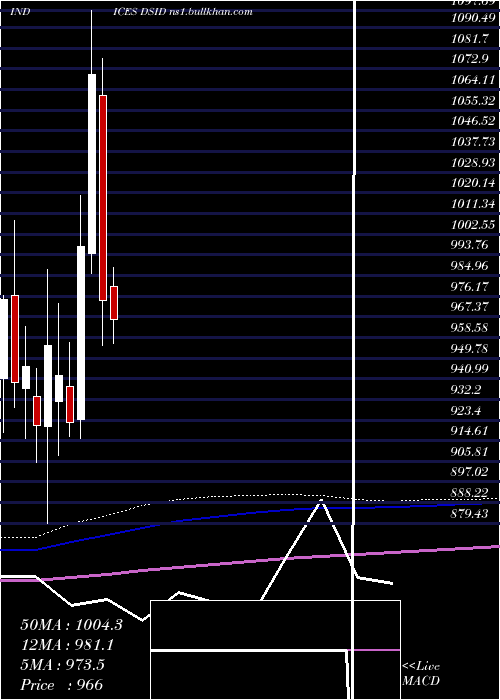Select the tallest red candlestick body
The image size is (500, 700).
(103, 198)
